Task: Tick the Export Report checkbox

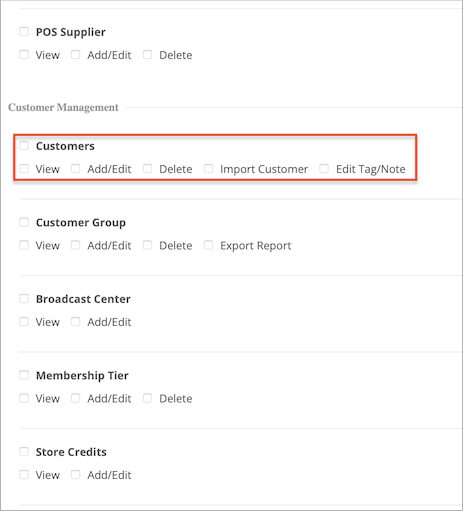Action: point(208,245)
